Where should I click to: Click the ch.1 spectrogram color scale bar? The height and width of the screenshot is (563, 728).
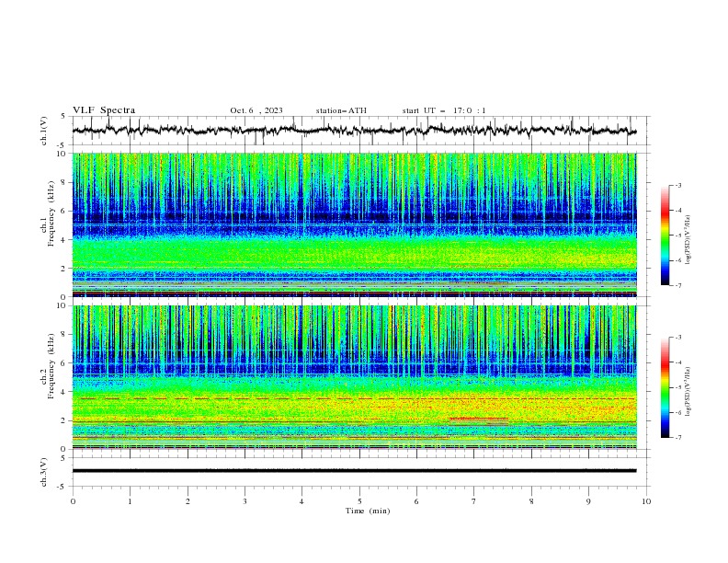click(665, 236)
